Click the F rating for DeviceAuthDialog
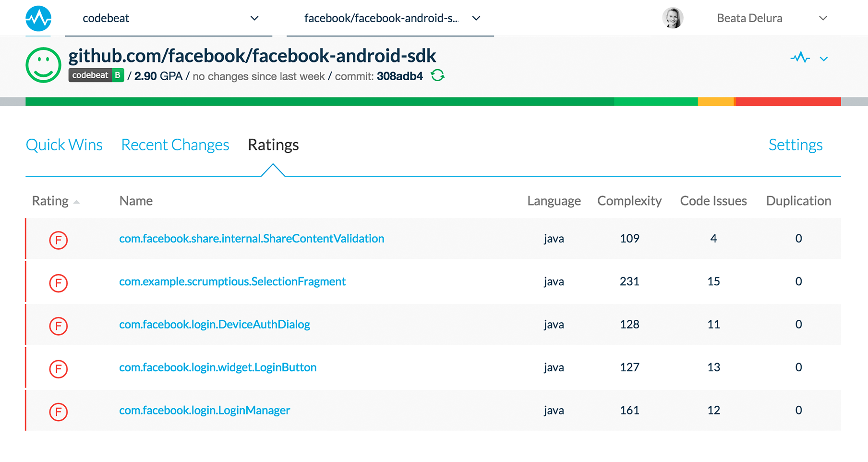This screenshot has height=462, width=868. (59, 326)
